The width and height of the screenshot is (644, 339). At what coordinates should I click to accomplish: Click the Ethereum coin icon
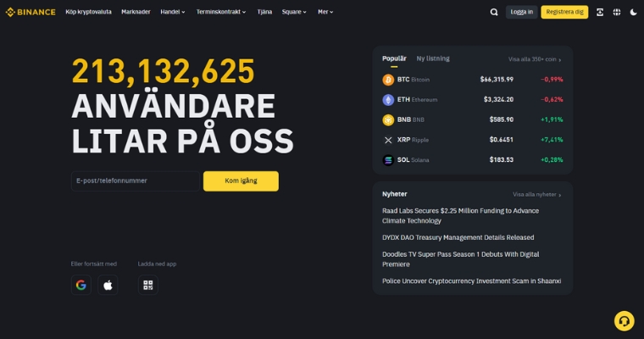coord(388,99)
